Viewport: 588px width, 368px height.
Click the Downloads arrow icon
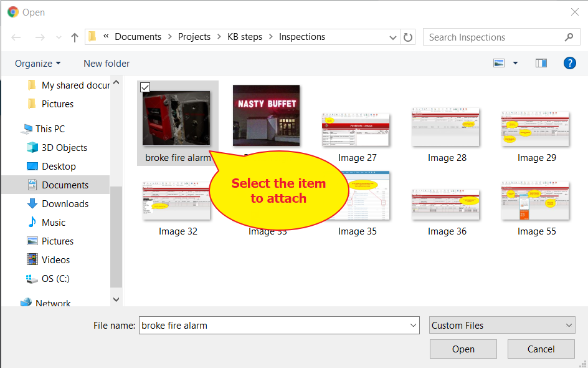[x=32, y=203]
